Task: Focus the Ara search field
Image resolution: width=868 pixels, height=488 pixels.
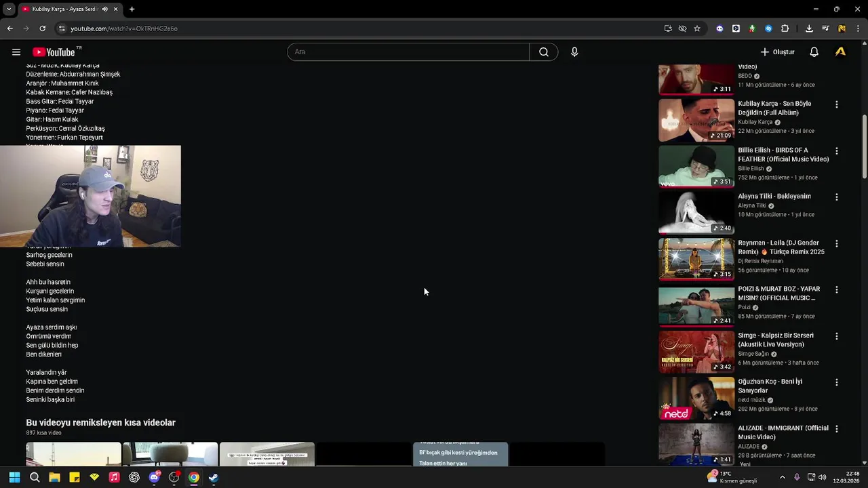Action: point(408,52)
